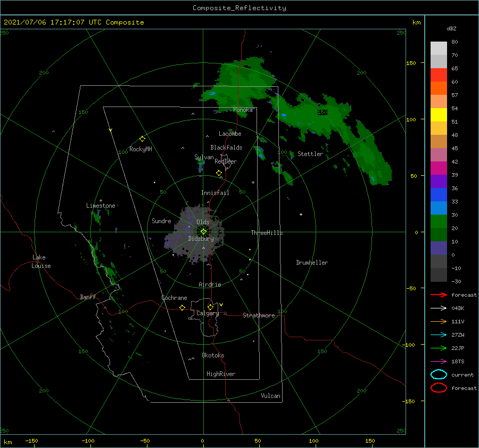Viewport: 479px width, 448px height.
Task: Click the Blackfalds city label
Action: pos(226,148)
